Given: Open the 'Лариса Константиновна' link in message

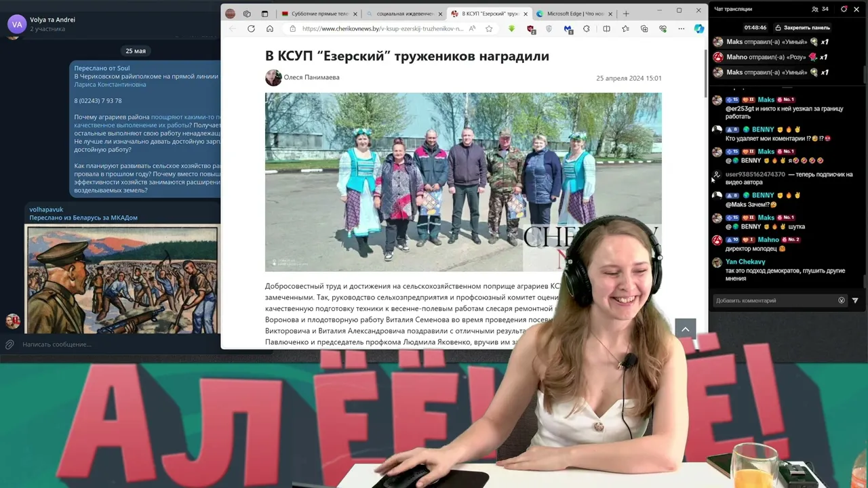Looking at the screenshot, I should point(110,85).
